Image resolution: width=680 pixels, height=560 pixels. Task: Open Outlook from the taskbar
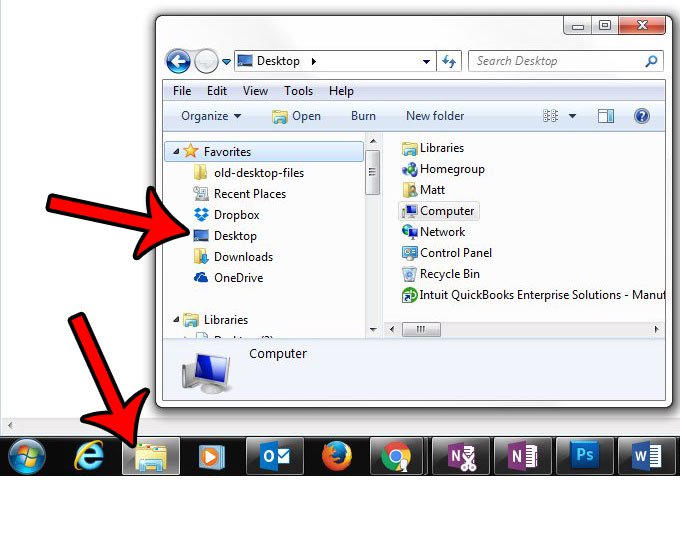click(x=275, y=456)
